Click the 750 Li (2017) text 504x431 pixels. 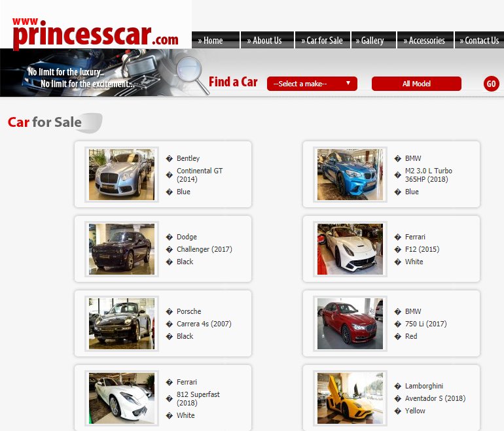[426, 324]
